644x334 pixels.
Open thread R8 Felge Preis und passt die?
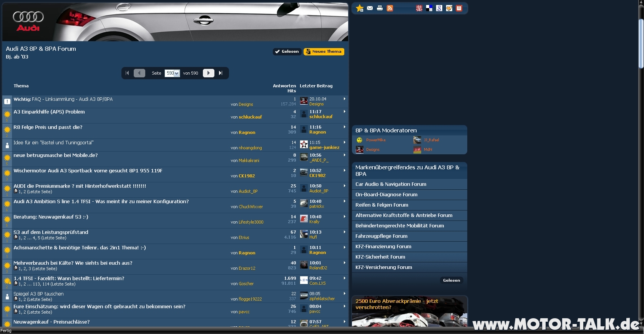[x=48, y=127]
